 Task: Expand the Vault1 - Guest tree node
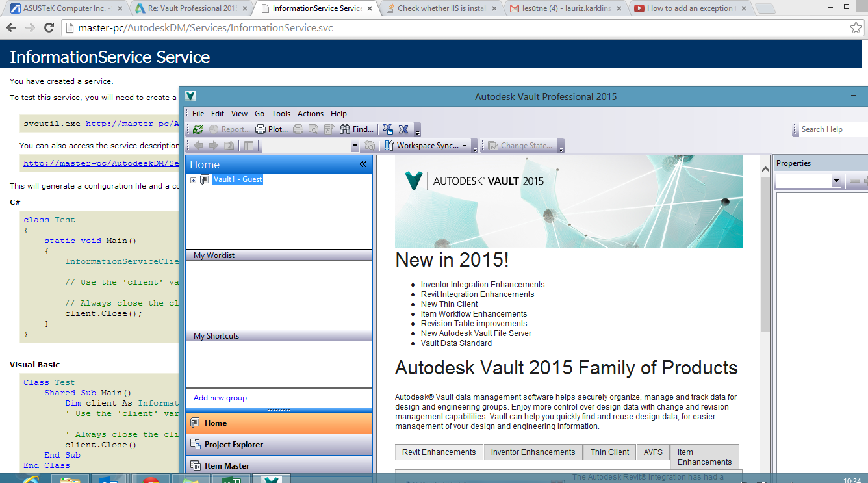tap(193, 180)
